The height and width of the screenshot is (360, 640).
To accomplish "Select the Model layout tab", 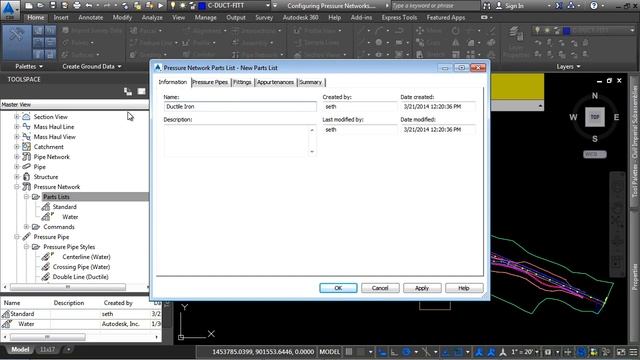I will [x=20, y=349].
